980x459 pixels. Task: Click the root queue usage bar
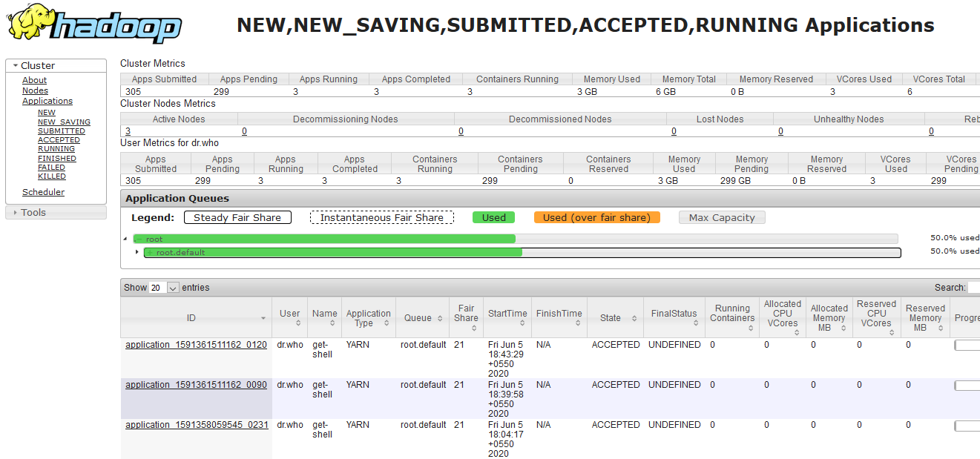516,239
